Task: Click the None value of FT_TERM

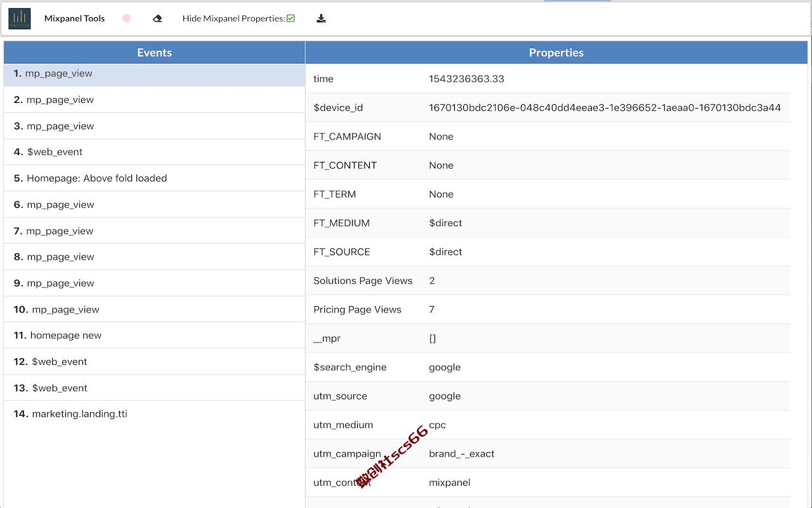Action: [441, 194]
